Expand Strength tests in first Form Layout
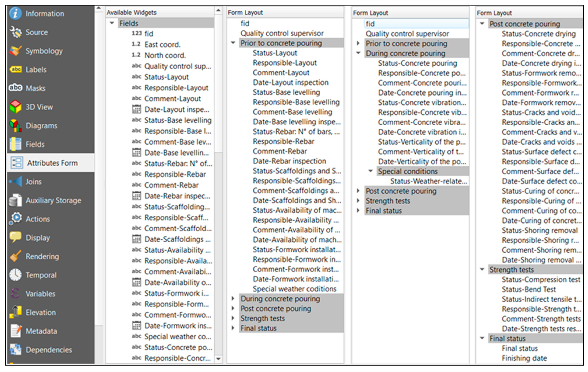Screen dimensions: 588x372 click(x=233, y=318)
